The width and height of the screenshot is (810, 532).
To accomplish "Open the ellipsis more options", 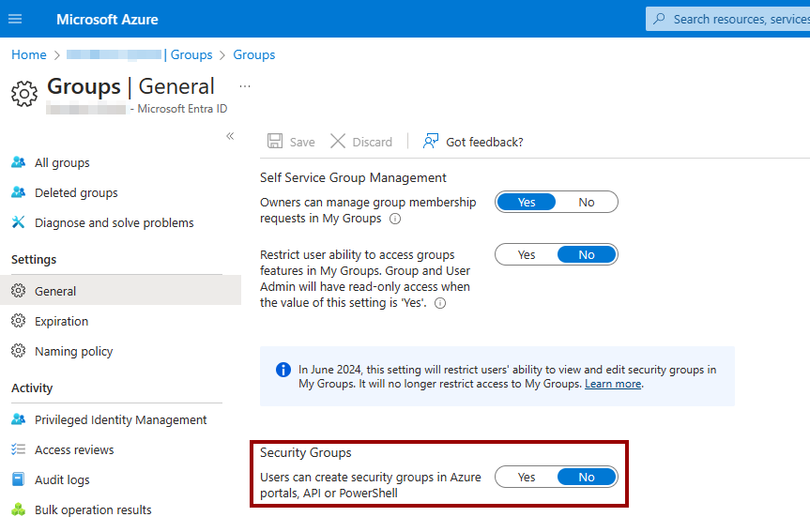I will coord(245,86).
